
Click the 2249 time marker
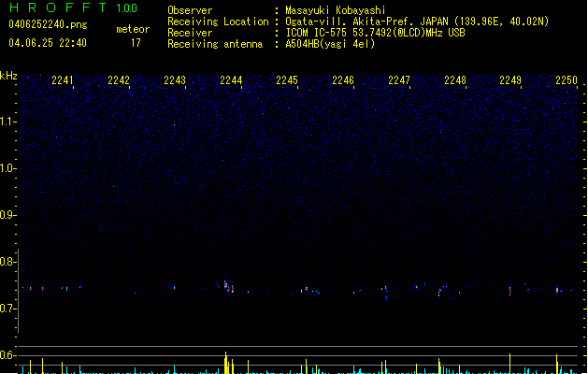tap(510, 80)
